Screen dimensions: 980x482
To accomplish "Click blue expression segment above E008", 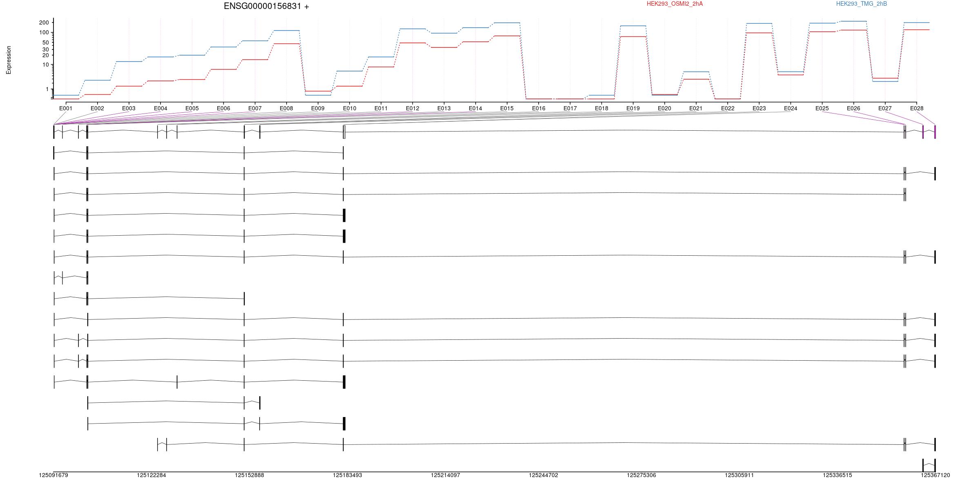I will point(286,30).
